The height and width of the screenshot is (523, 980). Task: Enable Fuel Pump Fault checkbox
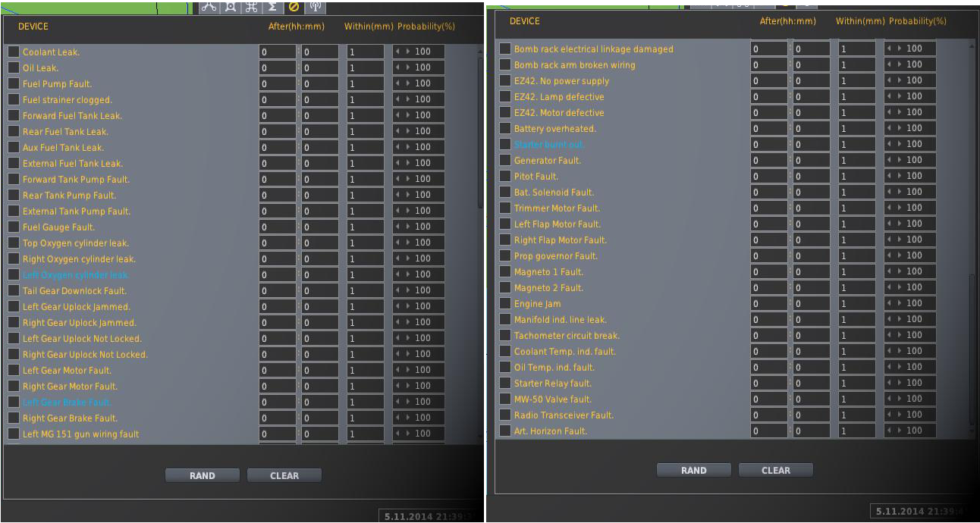pos(14,83)
